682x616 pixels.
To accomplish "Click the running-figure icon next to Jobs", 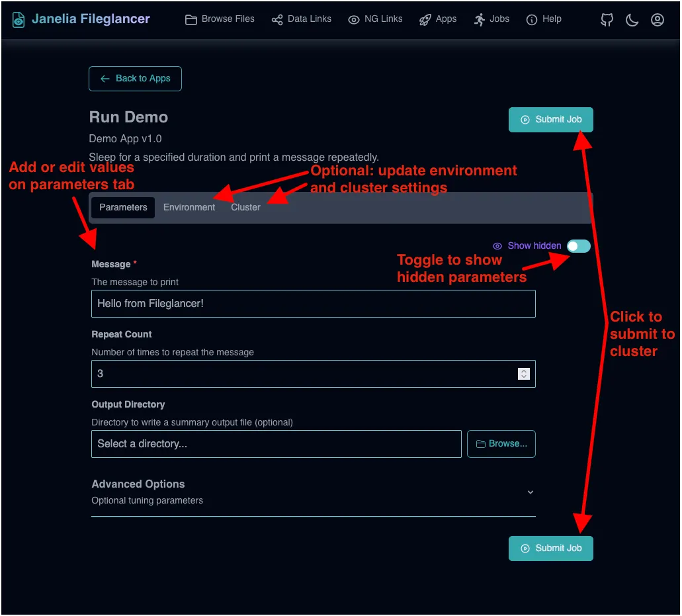I will 478,19.
